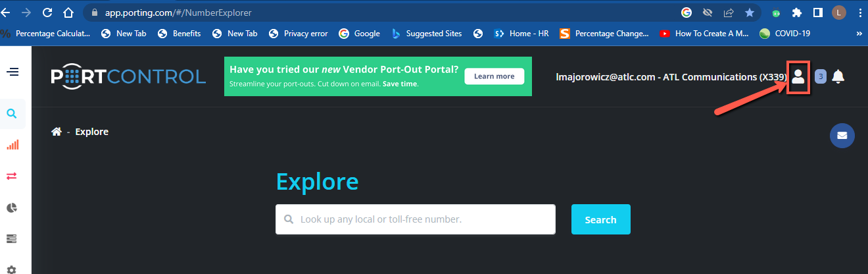The width and height of the screenshot is (868, 274).
Task: Reload the page in browser
Action: pyautogui.click(x=47, y=13)
